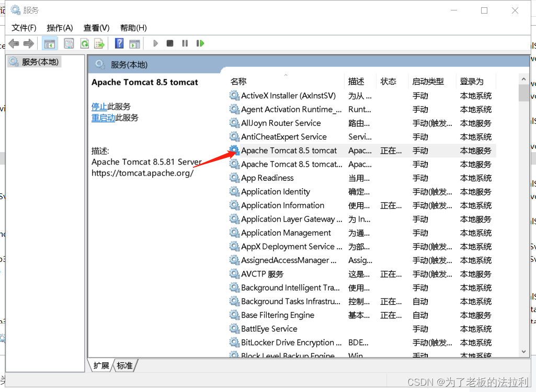
Task: Open the 查看(V) menu
Action: tap(96, 28)
